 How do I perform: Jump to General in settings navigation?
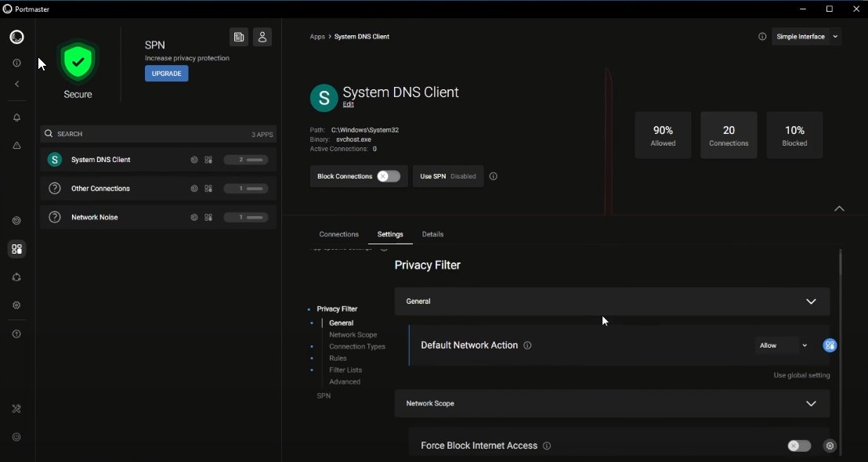coord(341,323)
